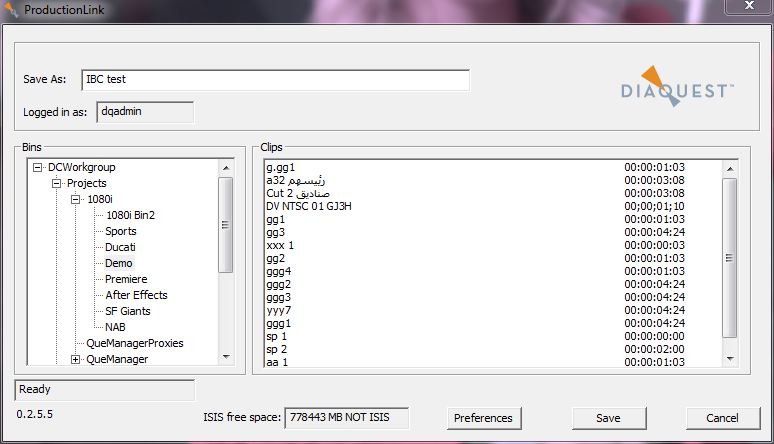The height and width of the screenshot is (444, 774).
Task: Select the Ducati bin
Action: pos(120,247)
